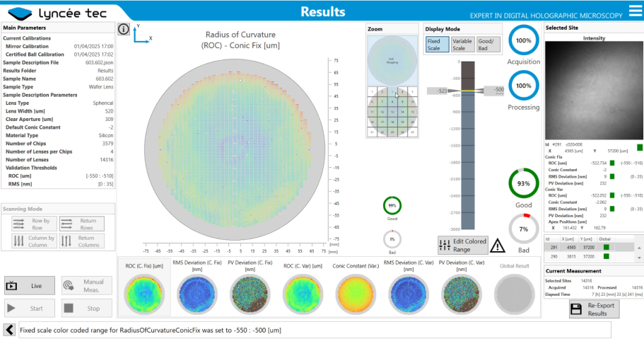Click the back arrow in the status bar
644x339 pixels.
click(x=10, y=330)
